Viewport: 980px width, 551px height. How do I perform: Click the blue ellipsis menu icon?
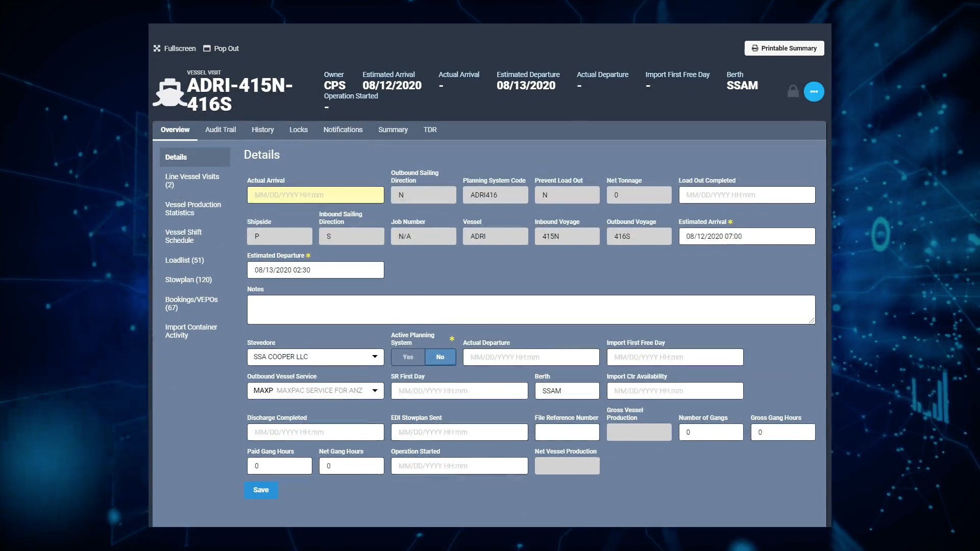814,91
